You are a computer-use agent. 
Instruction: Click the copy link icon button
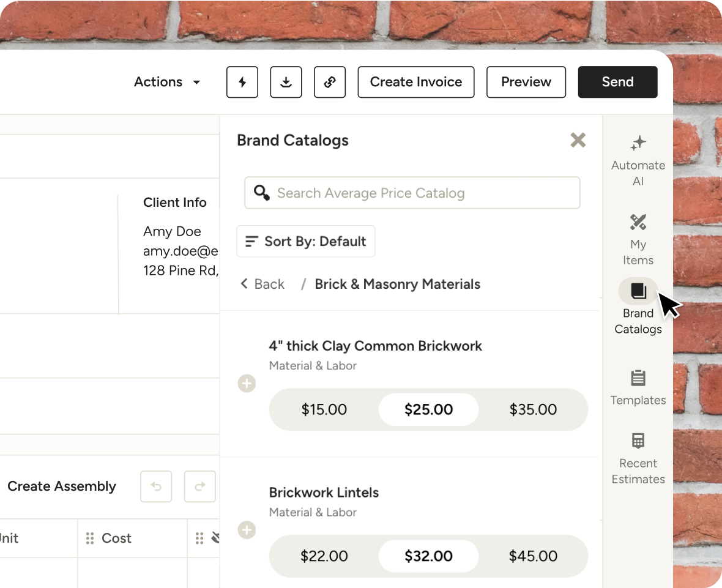pyautogui.click(x=330, y=82)
